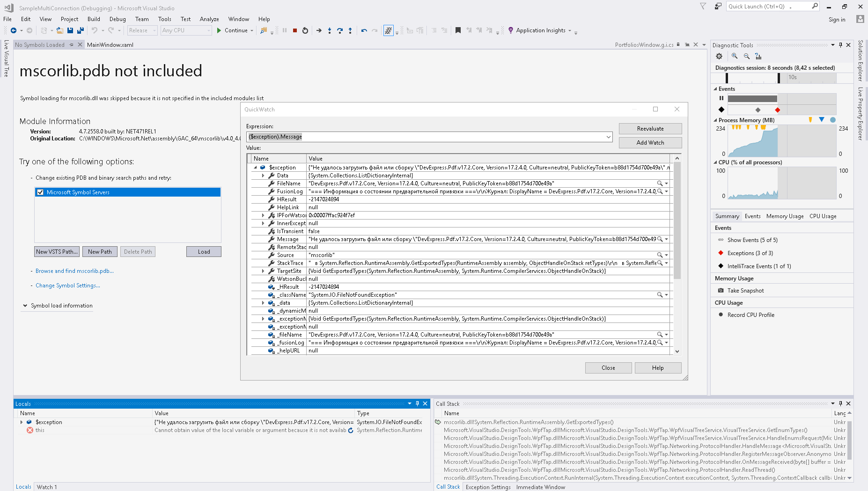Navigate backward with the blue arrow
Screen dimensions: 868x491
click(14, 30)
